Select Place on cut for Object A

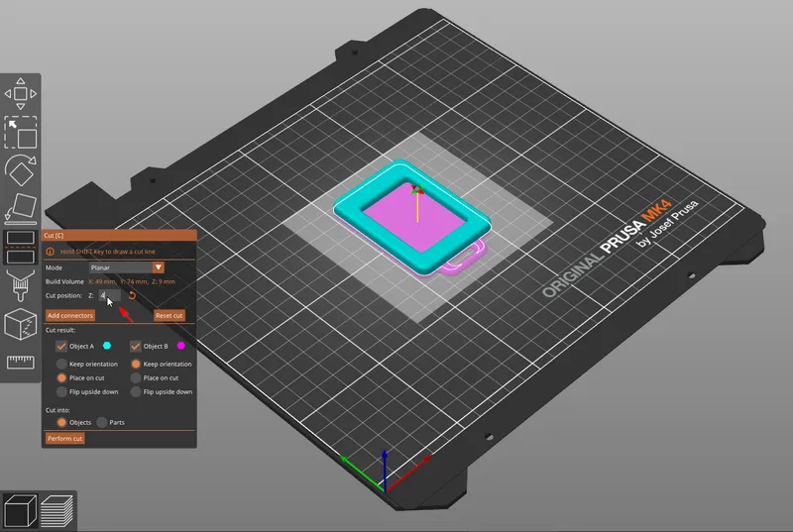pos(61,377)
